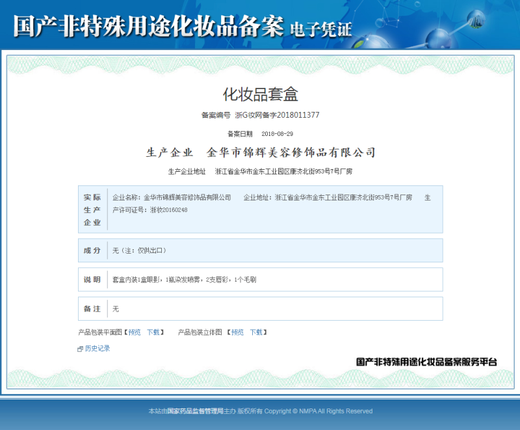Click the 历史记录 history icon
The width and height of the screenshot is (520, 430).
[80, 349]
